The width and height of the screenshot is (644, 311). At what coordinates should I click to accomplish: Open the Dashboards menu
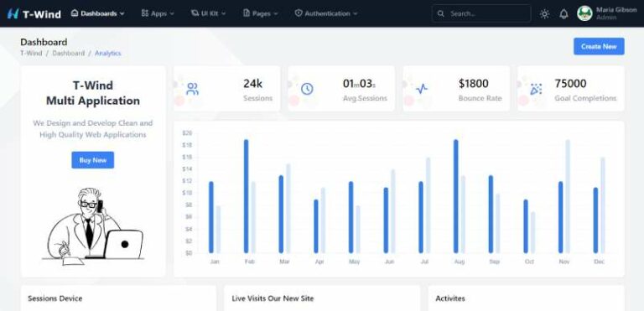coord(98,13)
